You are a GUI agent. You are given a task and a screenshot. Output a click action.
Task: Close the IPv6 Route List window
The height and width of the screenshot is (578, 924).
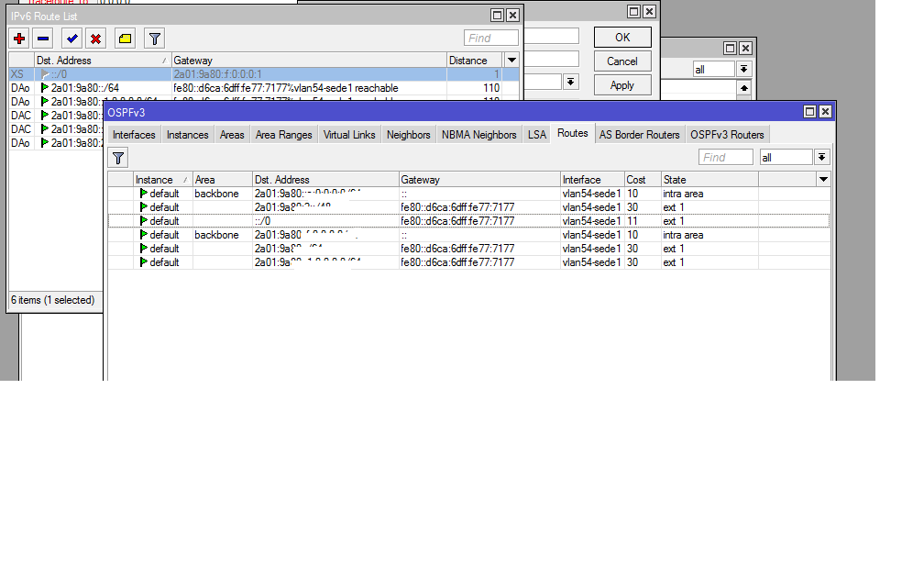click(512, 16)
